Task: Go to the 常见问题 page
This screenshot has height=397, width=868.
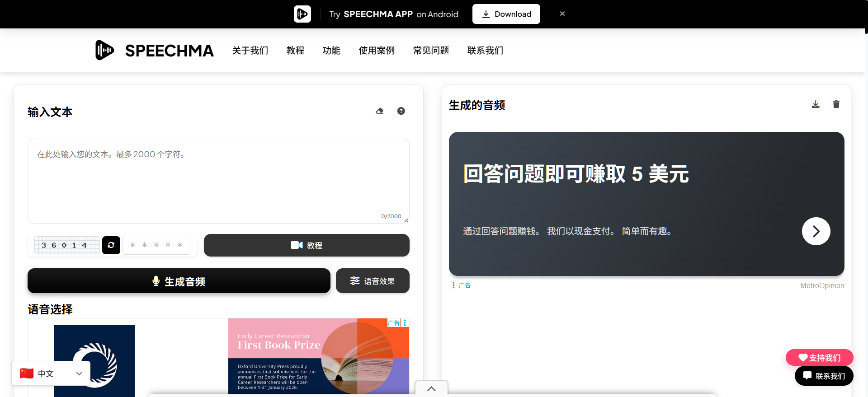Action: pyautogui.click(x=431, y=51)
